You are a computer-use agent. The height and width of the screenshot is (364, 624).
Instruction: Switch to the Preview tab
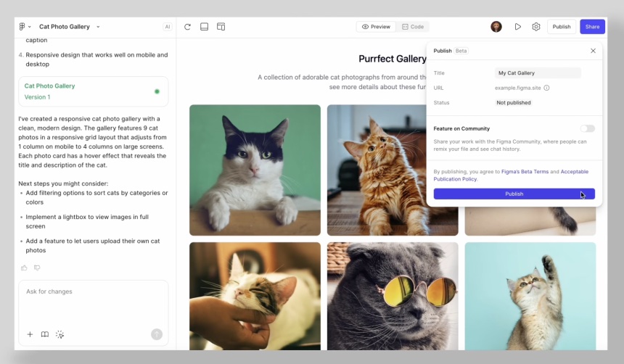click(x=376, y=27)
